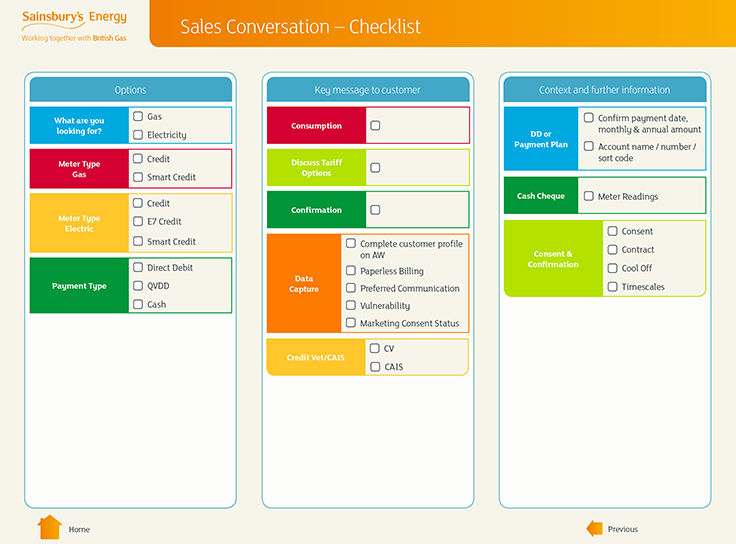Tick the Meter Readings checkbox
Screen dimensions: 736x544
coord(589,197)
